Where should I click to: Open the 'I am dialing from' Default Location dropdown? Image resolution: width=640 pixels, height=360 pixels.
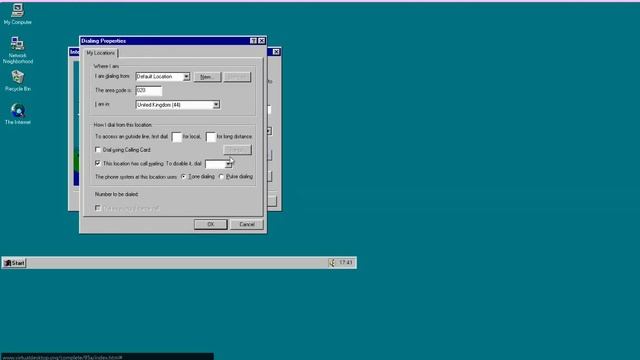pos(187,77)
